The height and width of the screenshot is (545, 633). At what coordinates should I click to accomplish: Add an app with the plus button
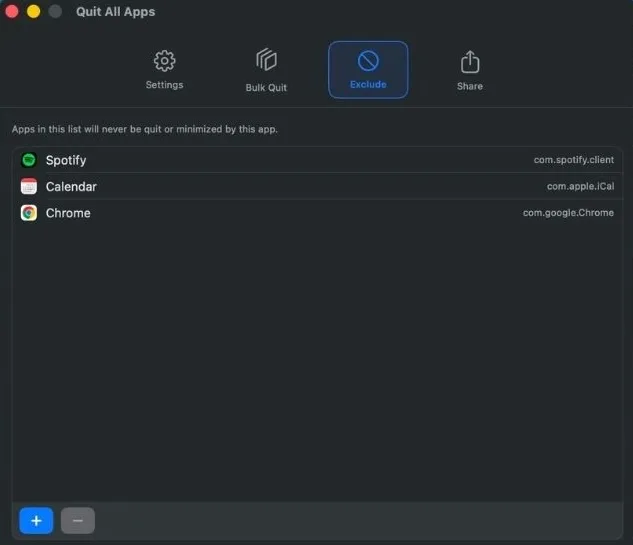pos(36,520)
